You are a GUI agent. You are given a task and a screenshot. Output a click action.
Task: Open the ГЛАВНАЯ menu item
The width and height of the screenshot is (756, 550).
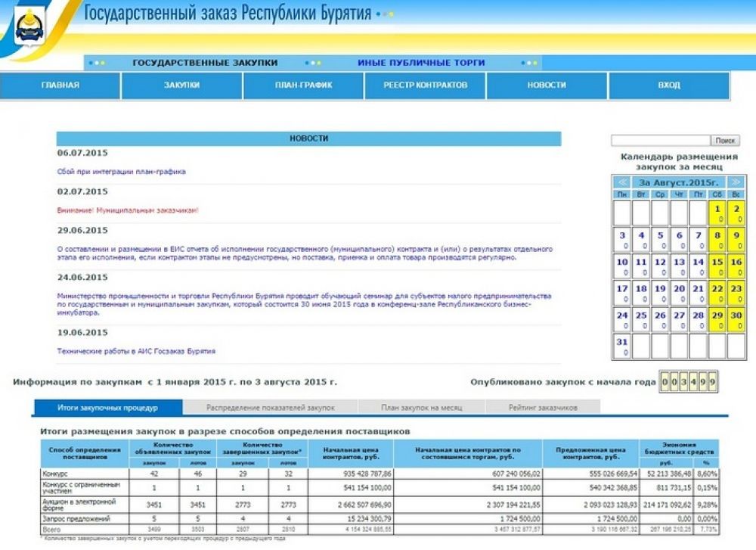(x=60, y=85)
